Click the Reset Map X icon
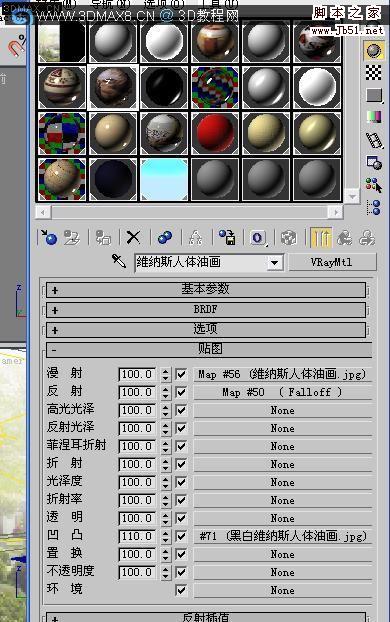 pos(133,238)
